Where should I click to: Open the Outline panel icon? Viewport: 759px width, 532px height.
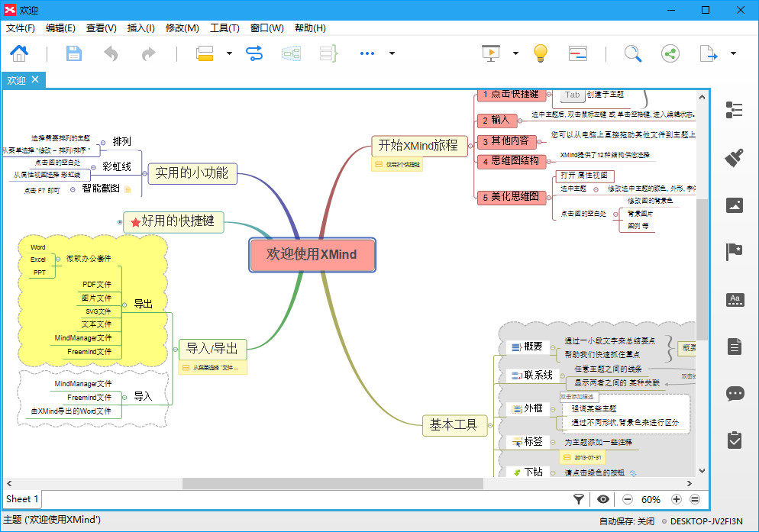pos(734,110)
